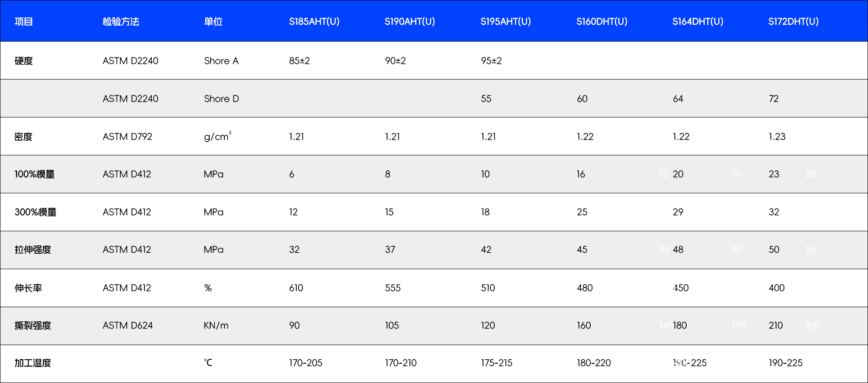The width and height of the screenshot is (868, 383).
Task: Select the 密度 row label
Action: click(x=24, y=137)
